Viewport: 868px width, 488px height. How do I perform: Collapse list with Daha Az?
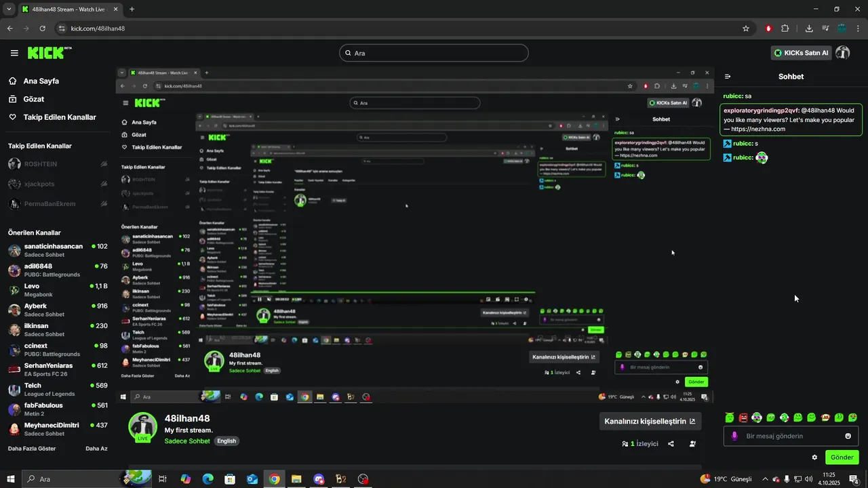tap(96, 449)
